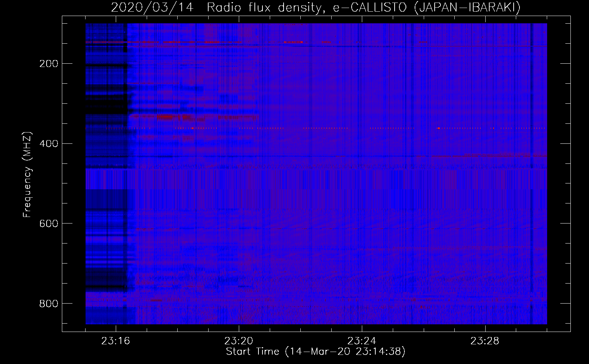The height and width of the screenshot is (364, 589).
Task: Click the 23:28 time tick label
Action: 485,341
